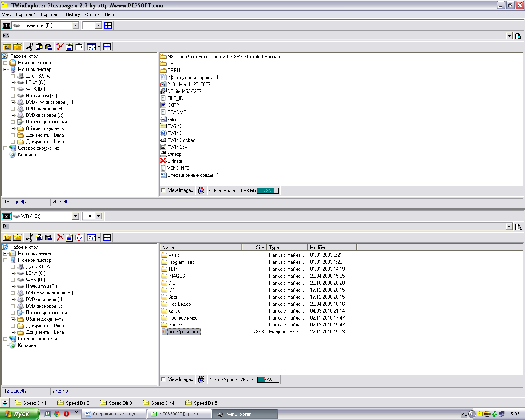
Task: Select 'IMAGES' folder in Explorer 2 list
Action: pos(173,276)
